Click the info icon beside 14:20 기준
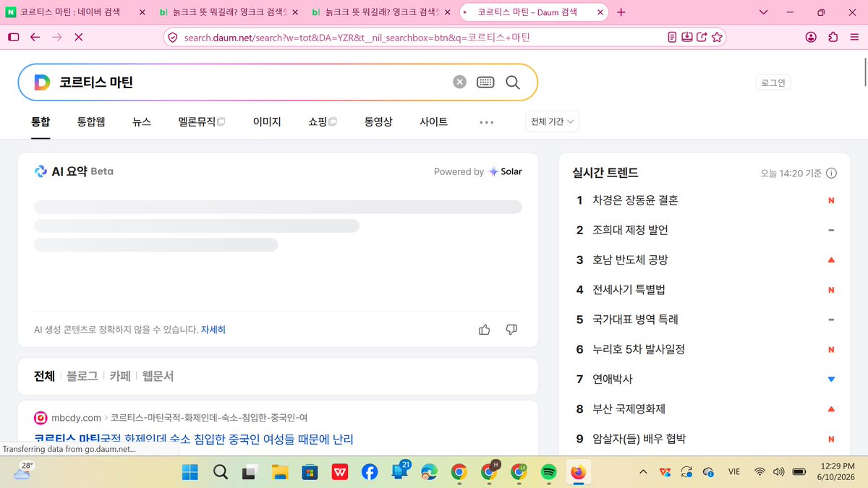This screenshot has width=868, height=488. pyautogui.click(x=832, y=174)
